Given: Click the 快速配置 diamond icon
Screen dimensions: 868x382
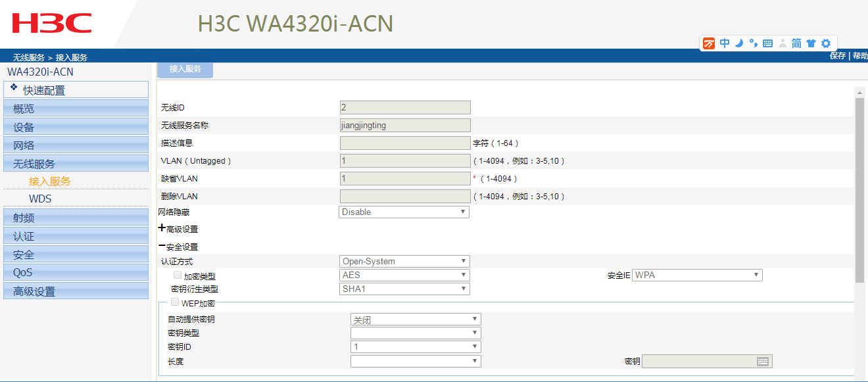Looking at the screenshot, I should pos(14,87).
